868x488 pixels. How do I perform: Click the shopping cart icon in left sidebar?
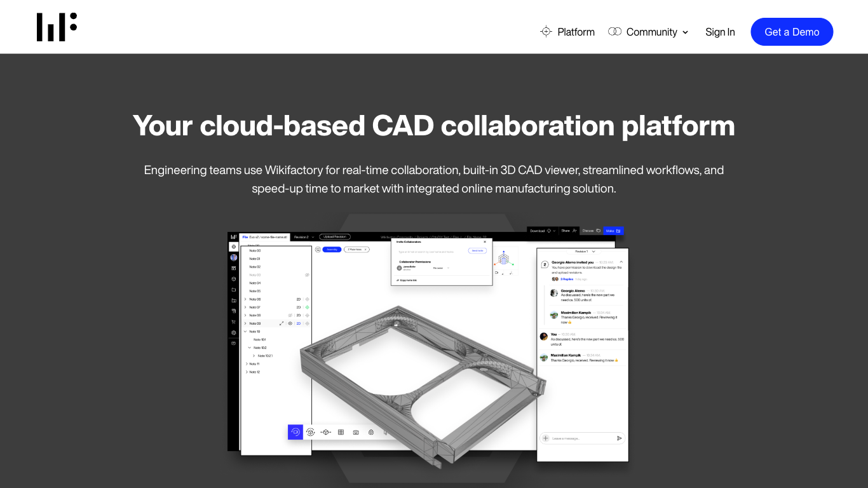(x=234, y=322)
